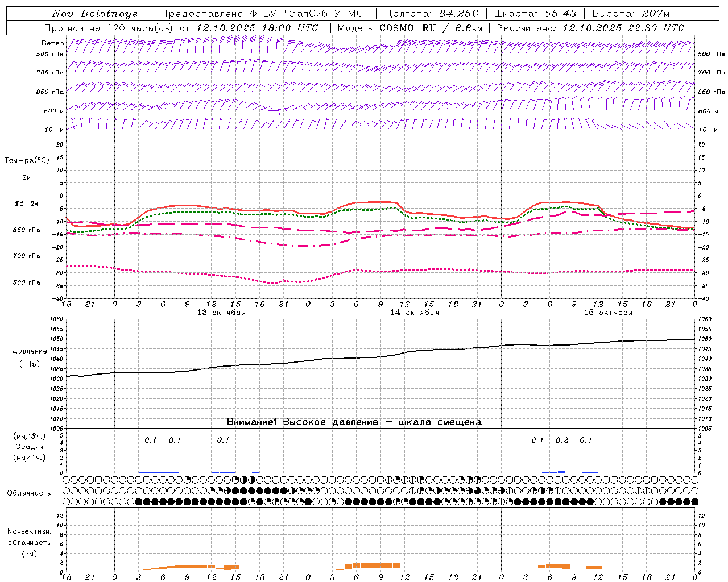Click the Облачность cloud cover label
Viewport: 728px width, 582px height.
29,493
